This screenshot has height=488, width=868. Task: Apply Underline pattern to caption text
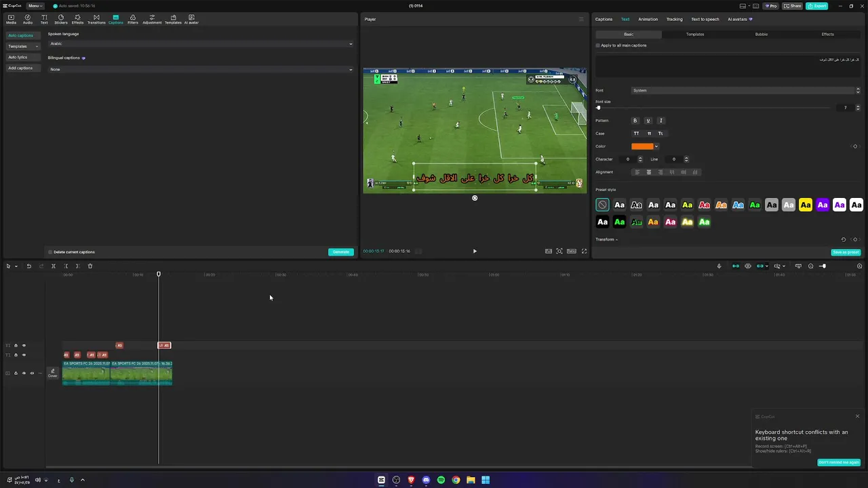(648, 121)
